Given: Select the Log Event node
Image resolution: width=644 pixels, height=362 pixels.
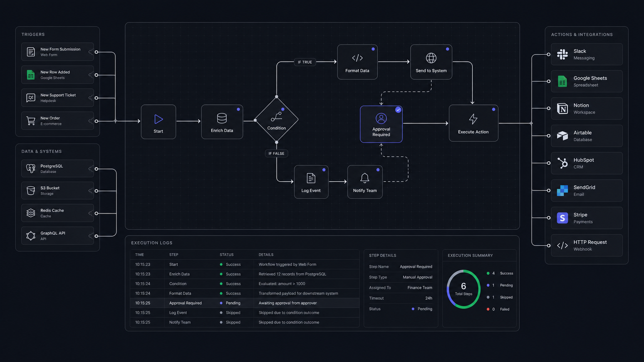Looking at the screenshot, I should (x=311, y=182).
